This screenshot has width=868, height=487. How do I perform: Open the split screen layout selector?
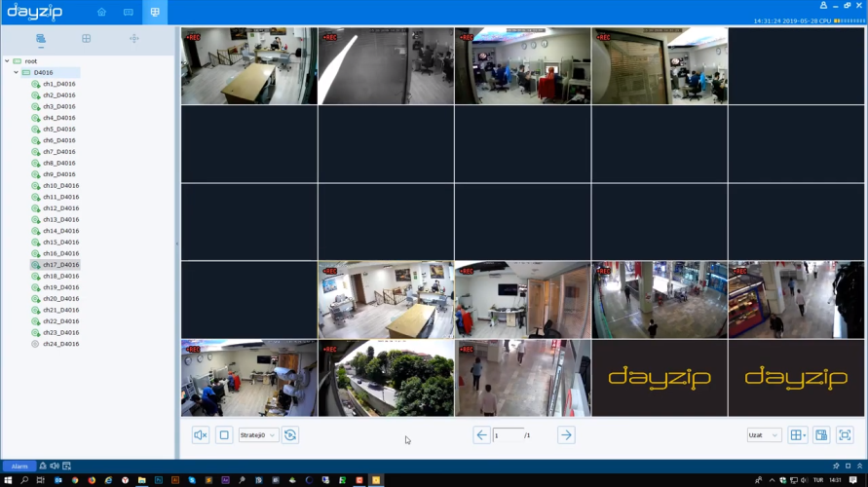point(797,435)
